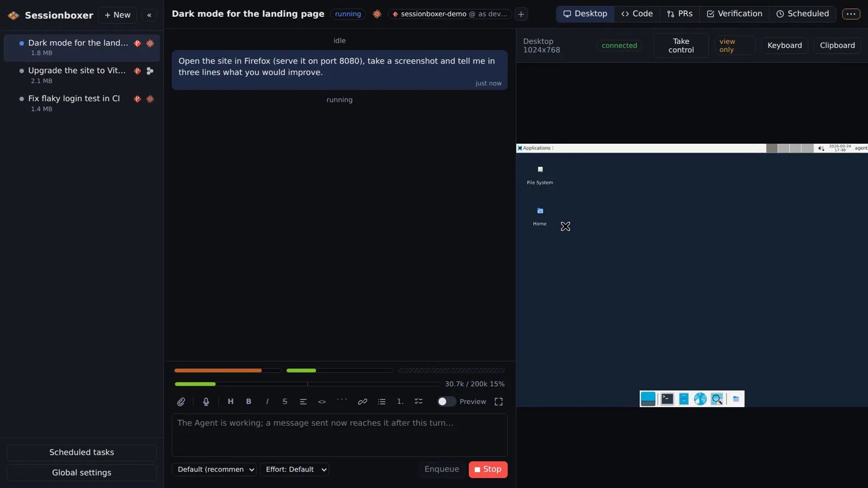
Task: Open the three-dots overflow menu
Action: 851,14
